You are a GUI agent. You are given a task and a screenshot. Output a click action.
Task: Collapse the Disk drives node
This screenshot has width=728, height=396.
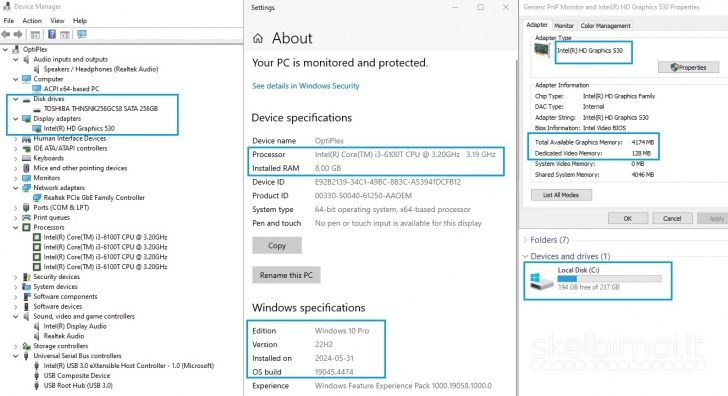[15, 99]
